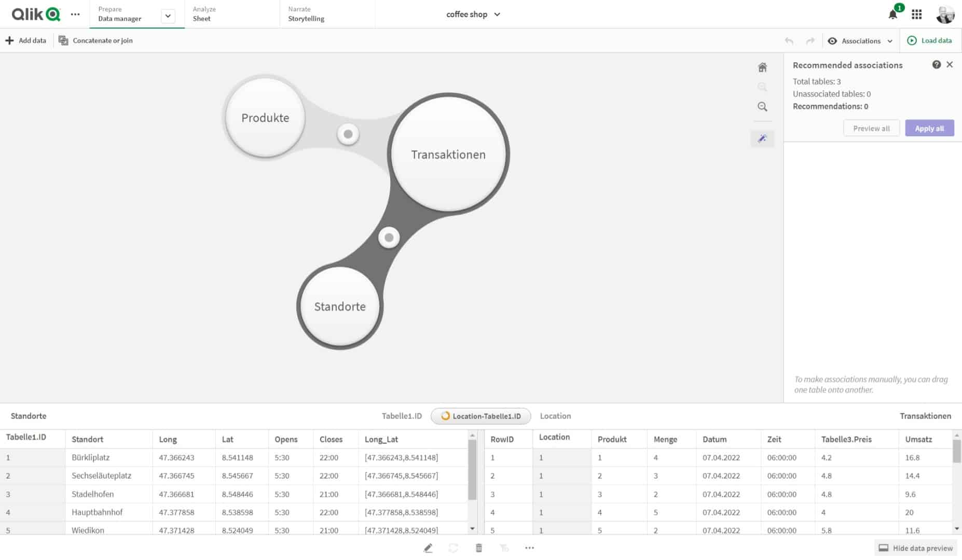The height and width of the screenshot is (560, 962).
Task: Toggle the Location-Tabelle1.ID association pill
Action: 480,416
